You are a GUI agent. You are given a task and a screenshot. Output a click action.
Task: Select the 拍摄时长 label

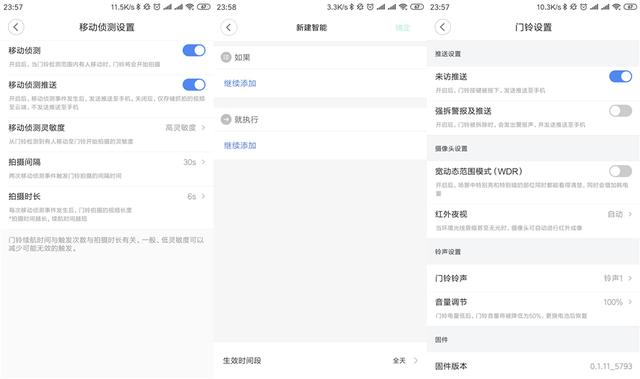click(x=24, y=196)
